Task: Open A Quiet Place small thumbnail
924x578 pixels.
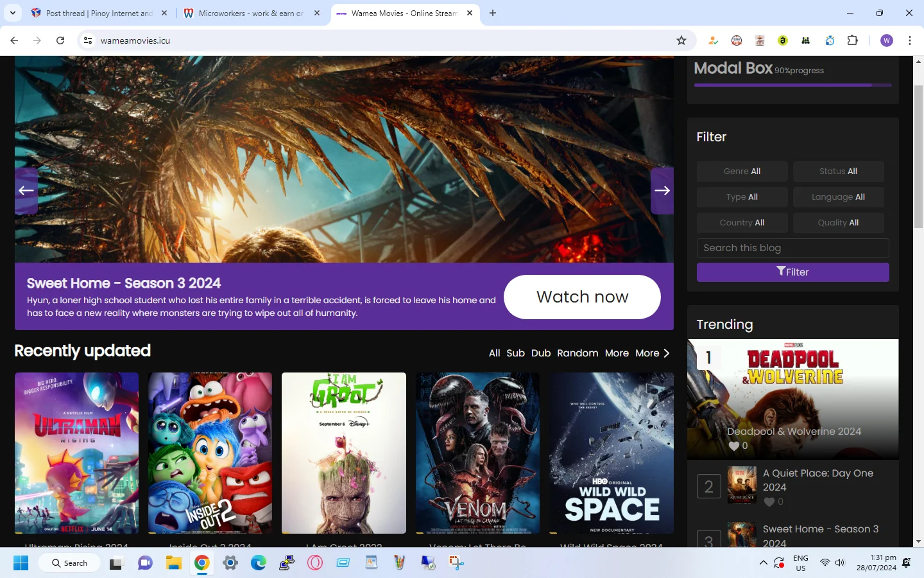Action: pos(742,485)
